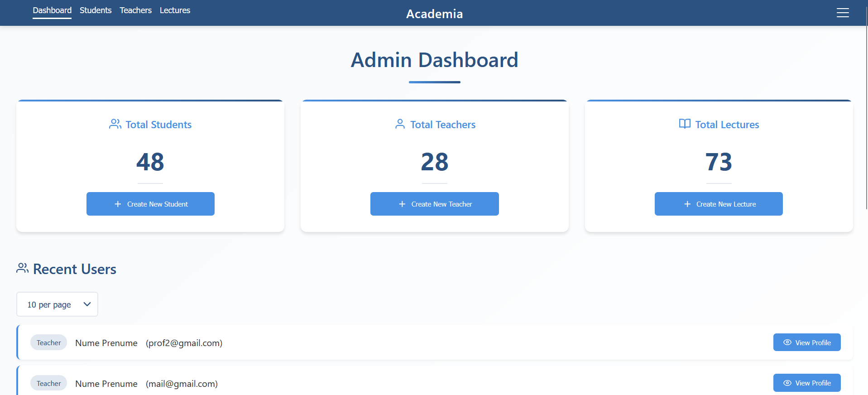Expand page size chevron arrow
The image size is (868, 395).
click(87, 304)
